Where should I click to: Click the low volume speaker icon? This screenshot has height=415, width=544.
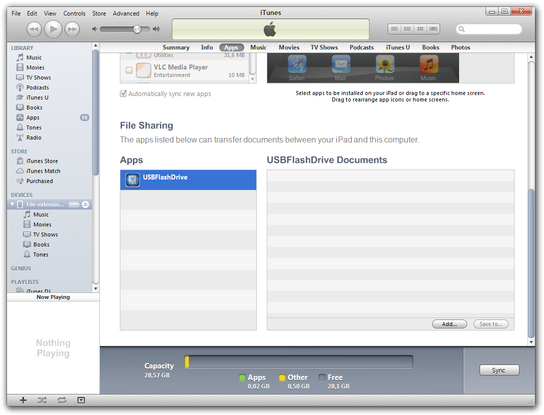click(94, 29)
